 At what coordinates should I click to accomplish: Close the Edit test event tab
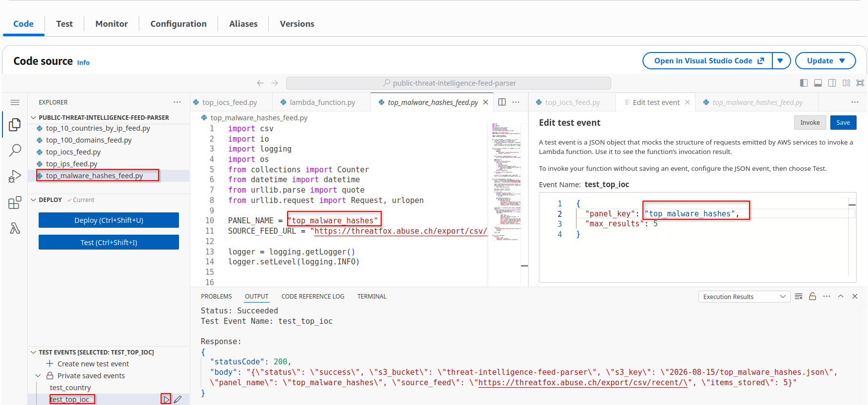[x=688, y=102]
